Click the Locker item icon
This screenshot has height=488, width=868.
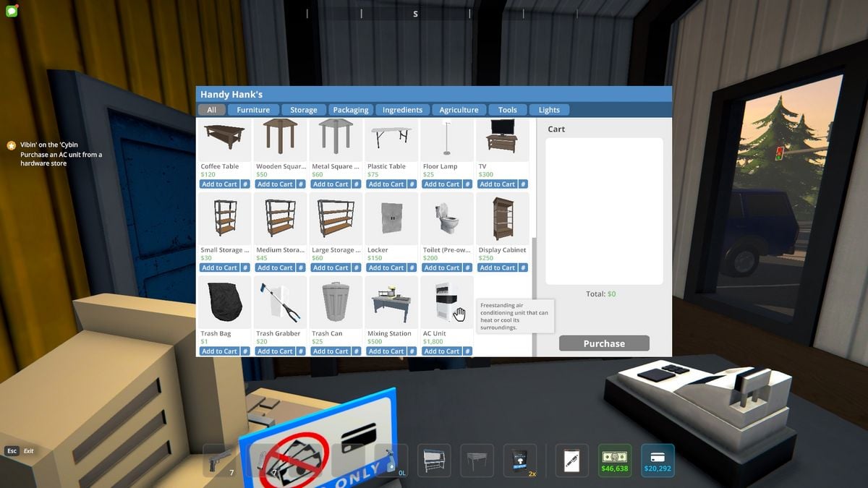pos(391,218)
